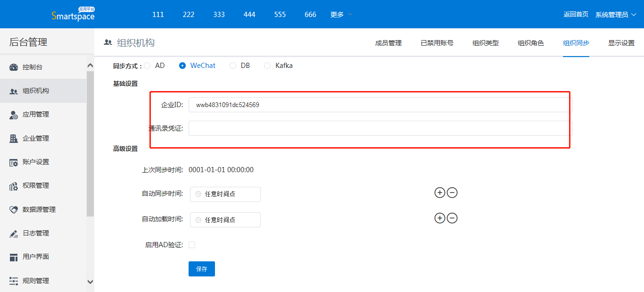
Task: Switch to the 显示设置 tab
Action: coord(621,43)
